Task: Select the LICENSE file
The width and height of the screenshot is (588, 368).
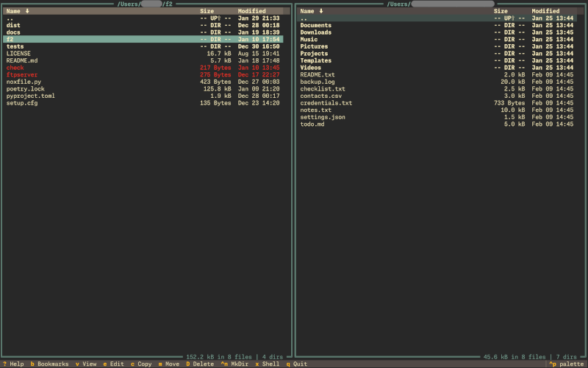Action: [x=143, y=54]
